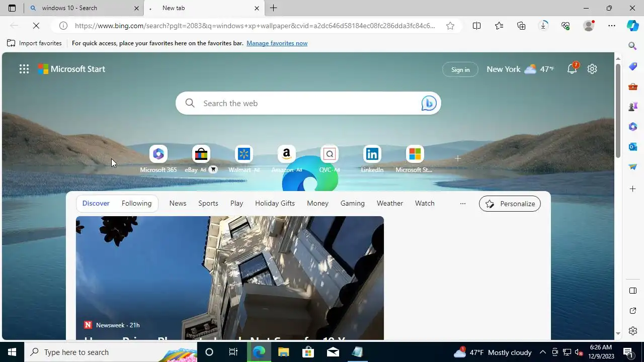Image resolution: width=644 pixels, height=362 pixels.
Task: Click Import favorites
Action: [x=34, y=43]
